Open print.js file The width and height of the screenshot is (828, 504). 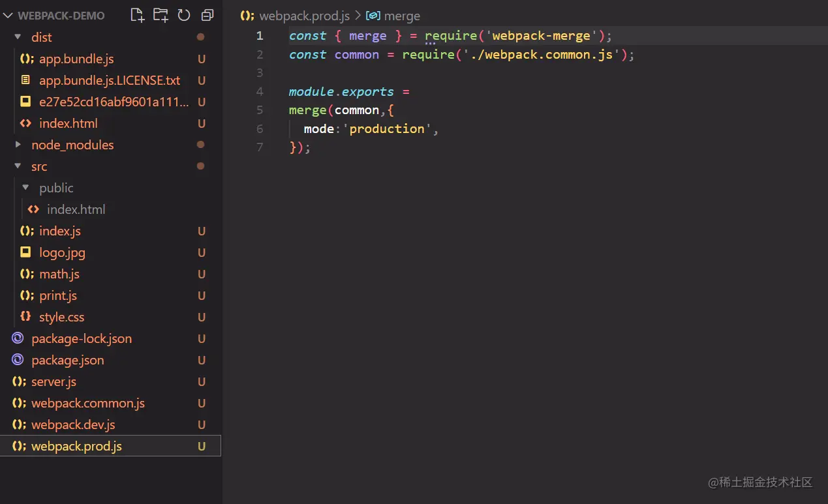coord(58,295)
